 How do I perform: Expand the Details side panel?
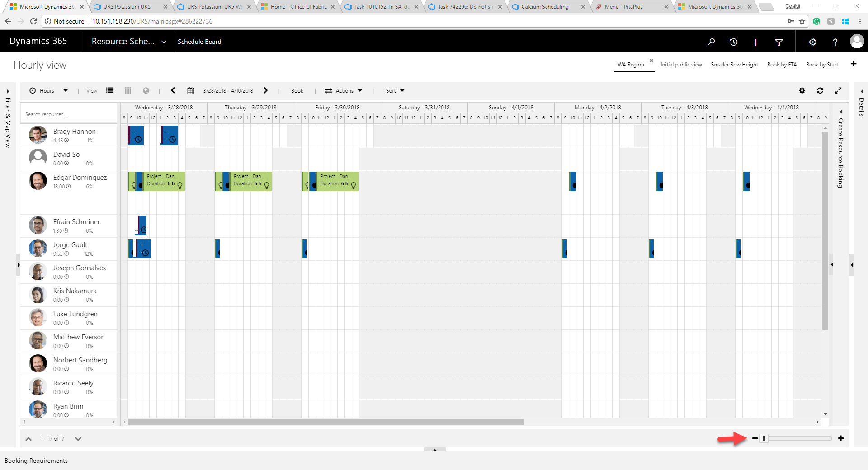(x=862, y=92)
